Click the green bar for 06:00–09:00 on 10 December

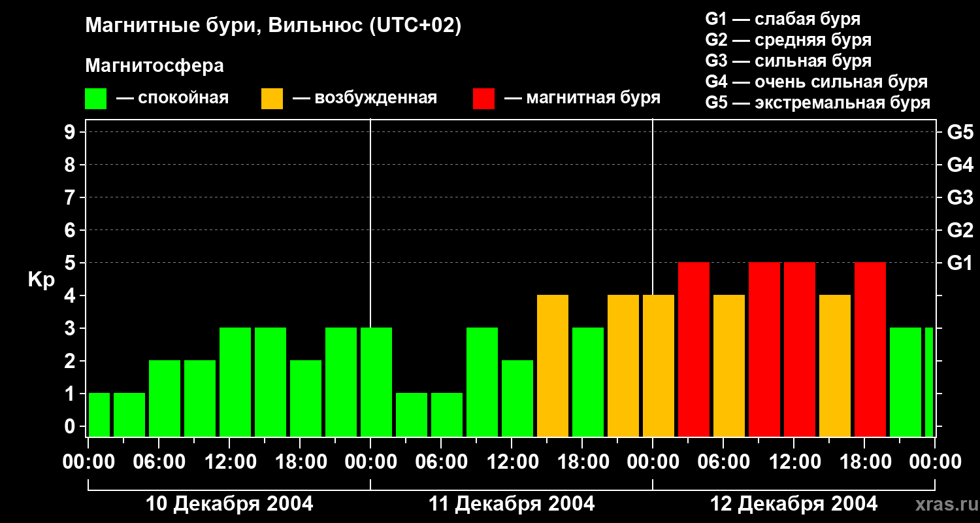[165, 398]
